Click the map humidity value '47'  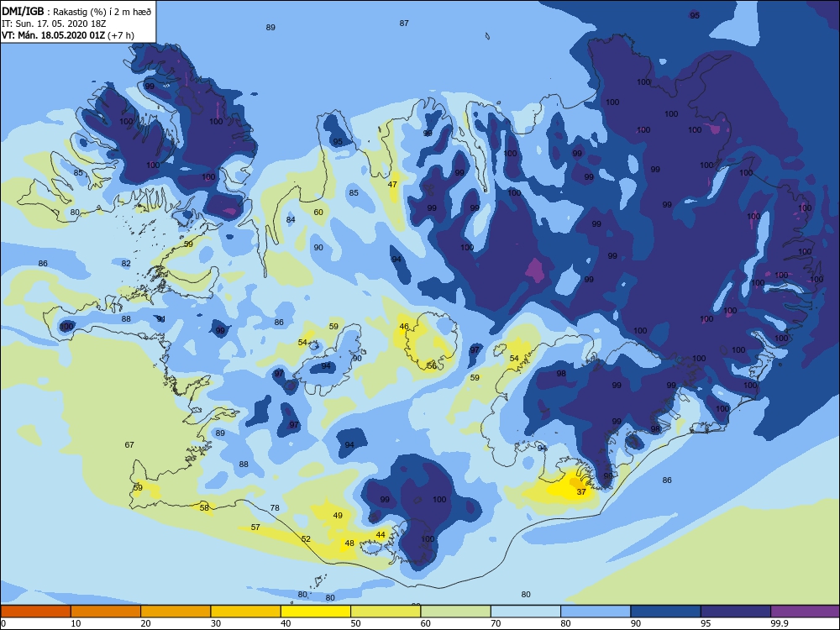pyautogui.click(x=392, y=184)
